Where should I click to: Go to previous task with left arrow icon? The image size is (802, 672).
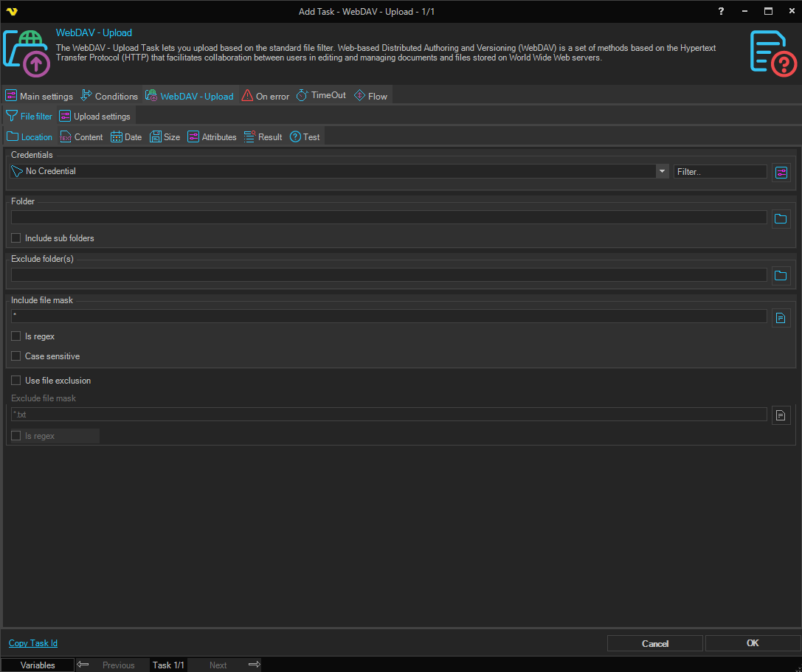point(83,665)
